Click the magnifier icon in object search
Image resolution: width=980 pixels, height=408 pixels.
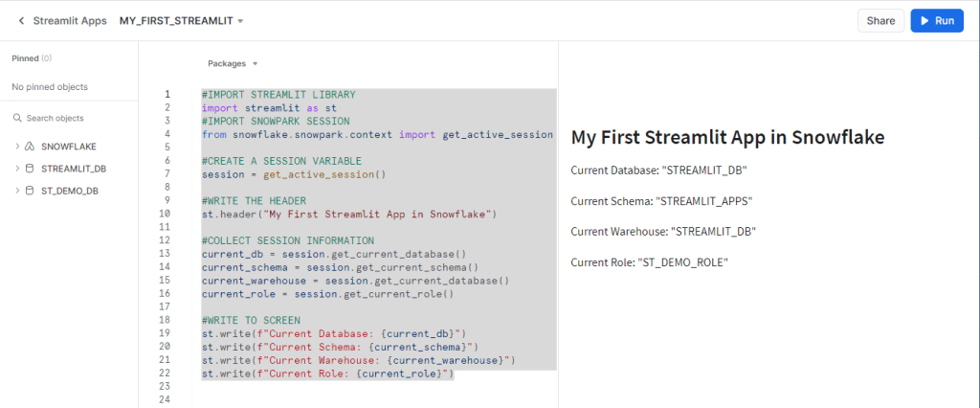point(17,118)
